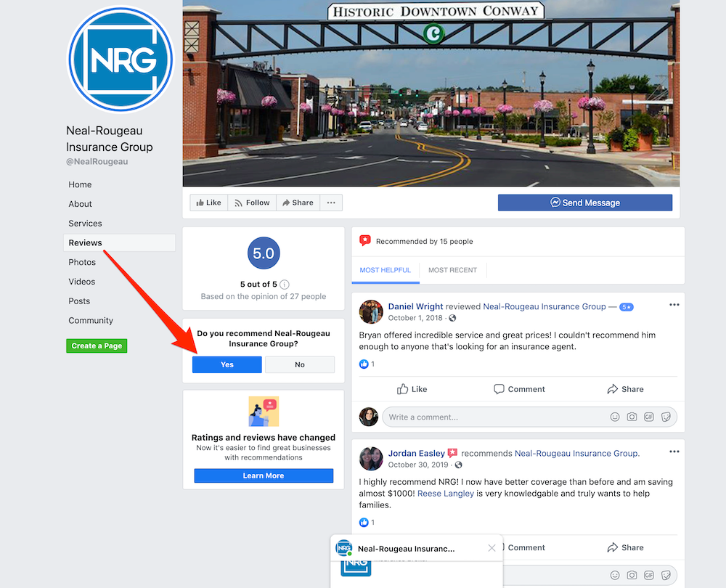Click the Reese Langley tagged name link

click(446, 494)
